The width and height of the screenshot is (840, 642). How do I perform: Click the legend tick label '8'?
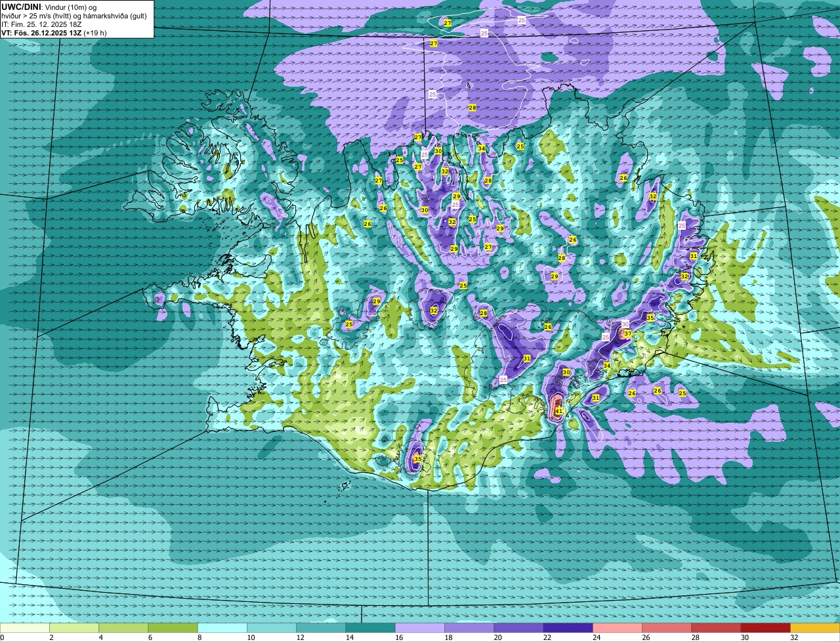click(198, 637)
